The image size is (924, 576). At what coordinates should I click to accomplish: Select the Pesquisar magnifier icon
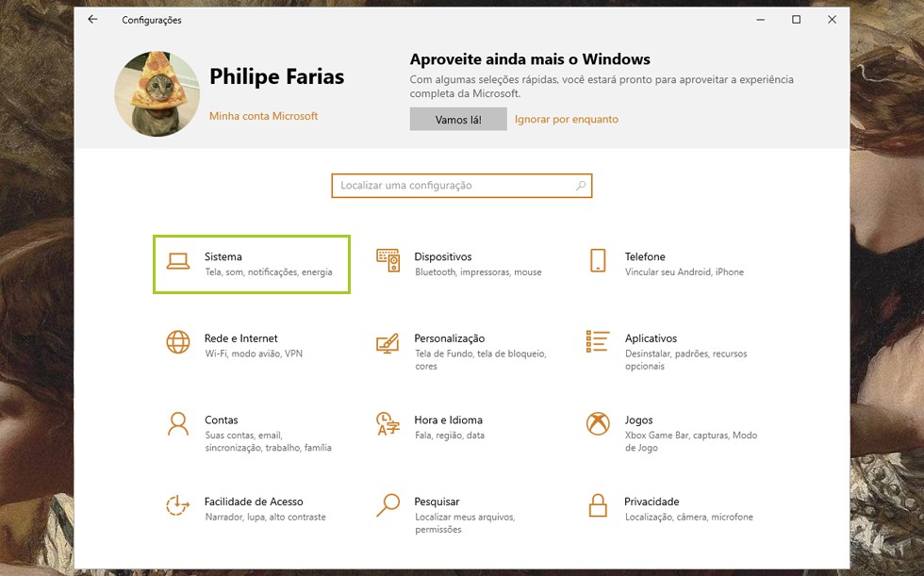tap(388, 505)
